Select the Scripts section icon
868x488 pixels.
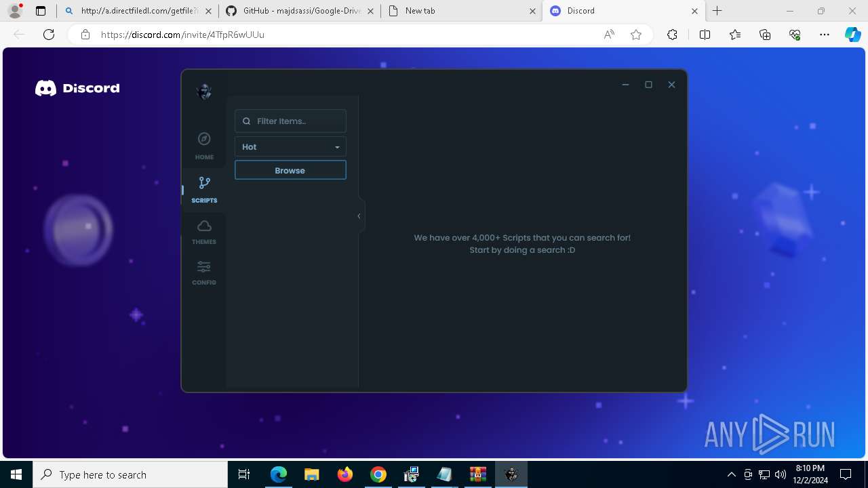coord(204,183)
